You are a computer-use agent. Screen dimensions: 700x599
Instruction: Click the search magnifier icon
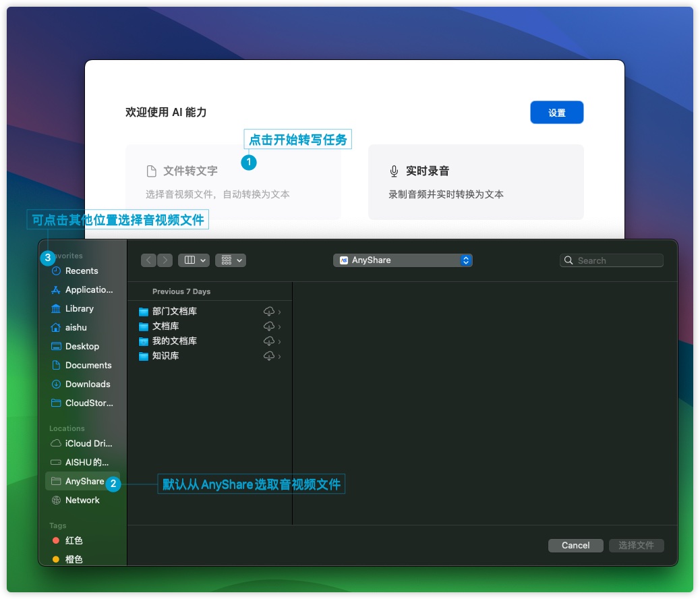click(568, 260)
